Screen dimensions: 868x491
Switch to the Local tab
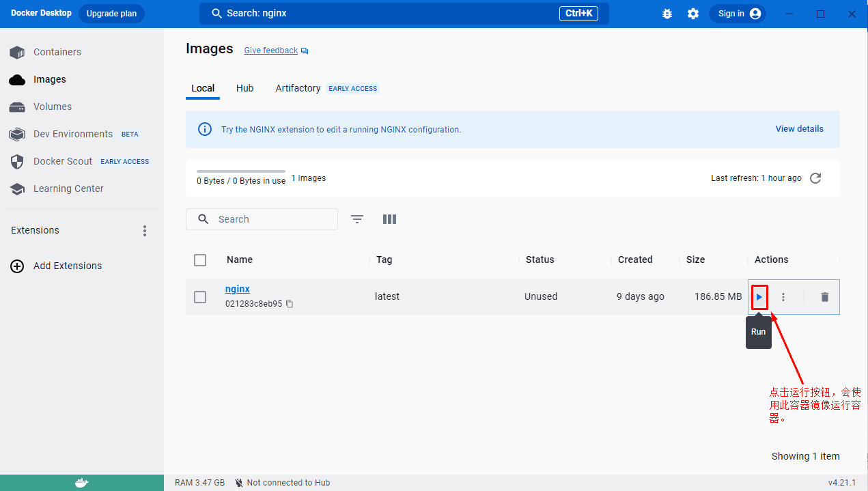[203, 88]
